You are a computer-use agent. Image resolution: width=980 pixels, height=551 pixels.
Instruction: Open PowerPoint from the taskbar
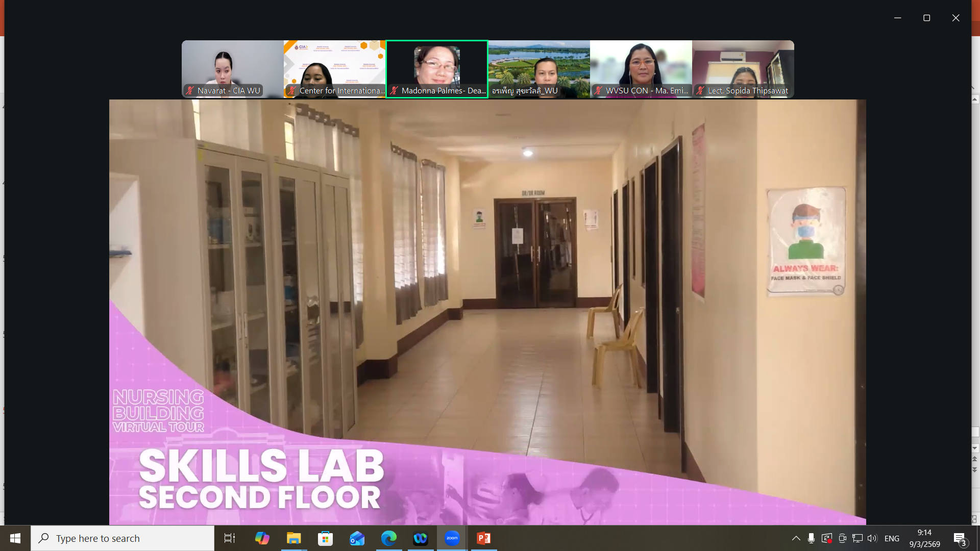point(483,538)
